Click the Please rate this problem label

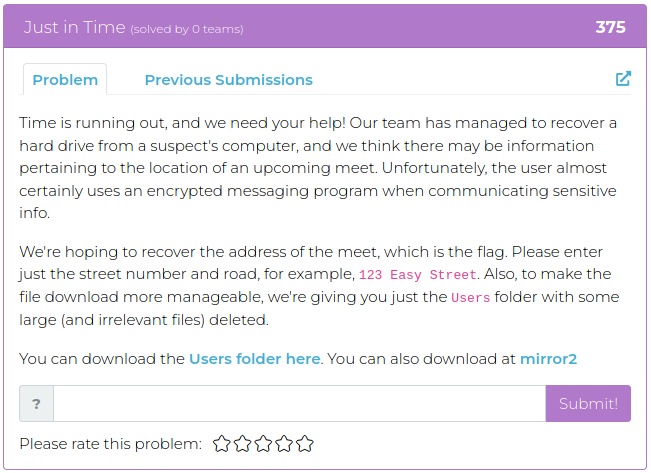(x=110, y=444)
